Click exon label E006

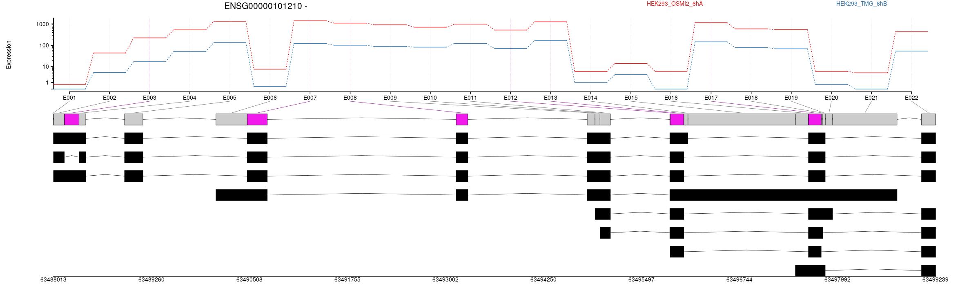click(270, 98)
